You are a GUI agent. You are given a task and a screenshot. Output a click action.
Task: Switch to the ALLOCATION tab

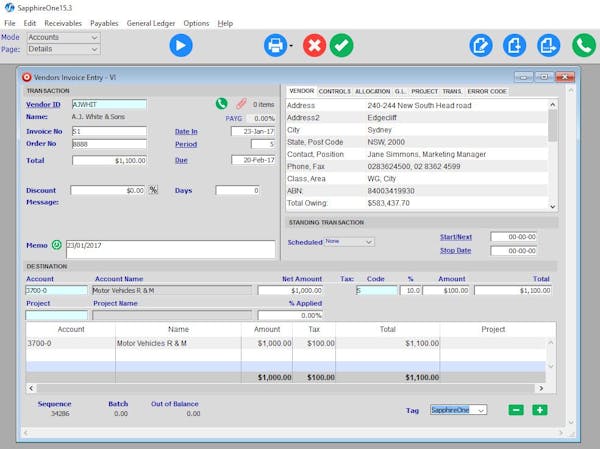[372, 91]
